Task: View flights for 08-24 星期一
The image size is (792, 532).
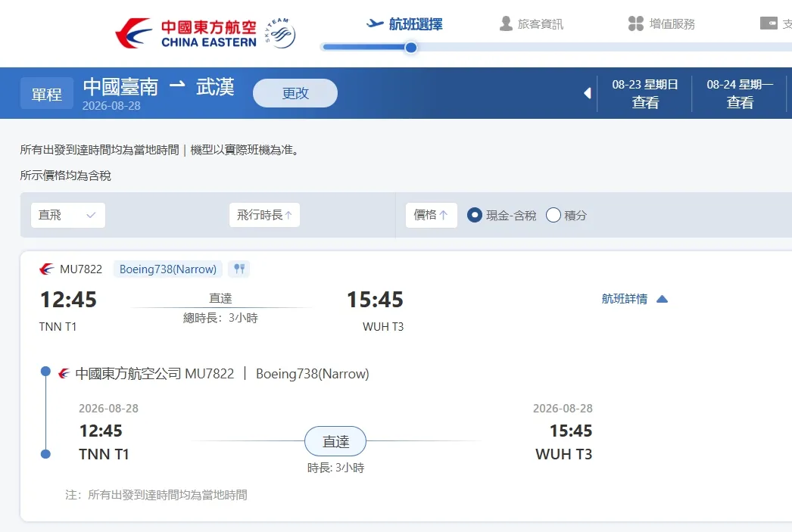Action: coord(740,93)
